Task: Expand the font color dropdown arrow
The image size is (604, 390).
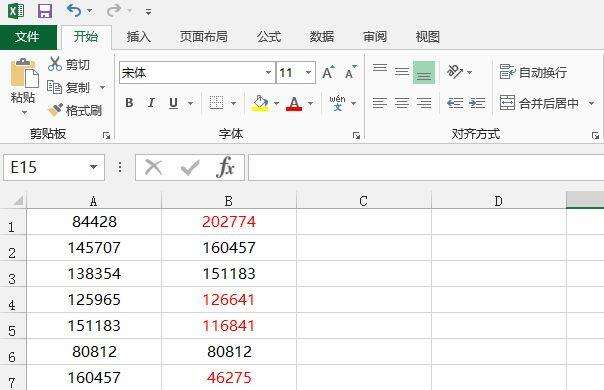Action: (x=310, y=103)
